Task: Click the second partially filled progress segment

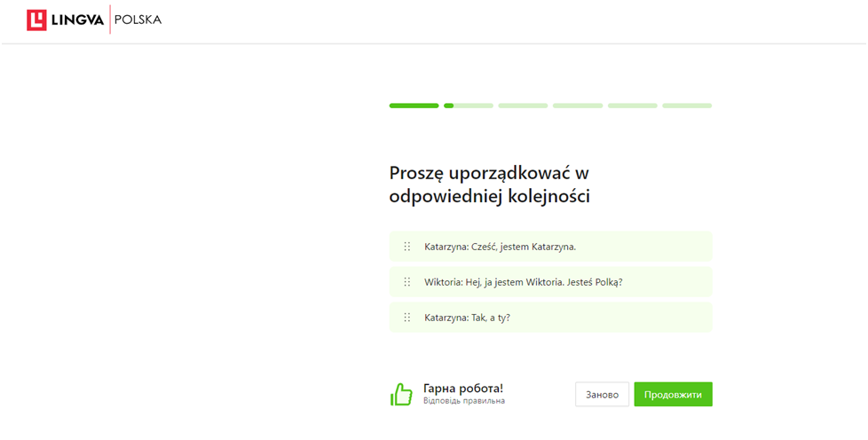Action: click(x=469, y=106)
